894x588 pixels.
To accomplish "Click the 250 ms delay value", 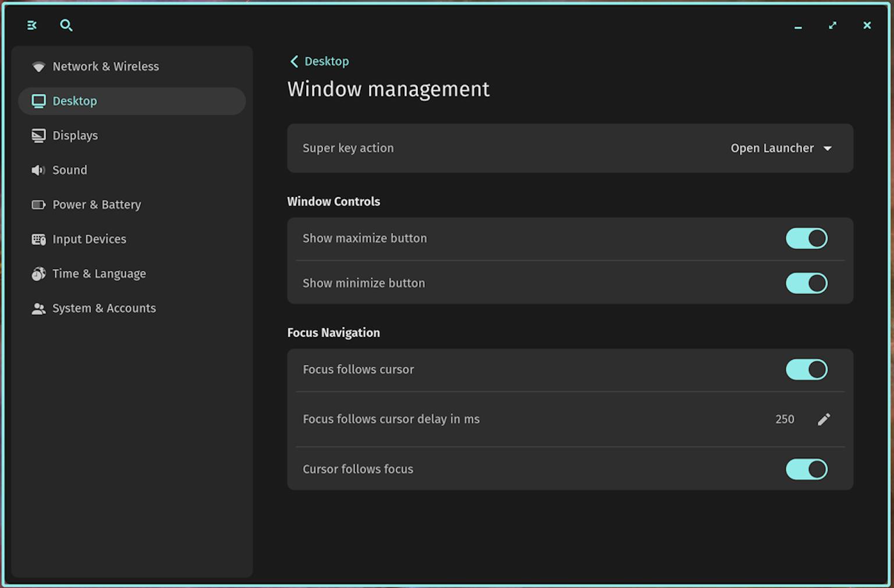I will point(785,419).
